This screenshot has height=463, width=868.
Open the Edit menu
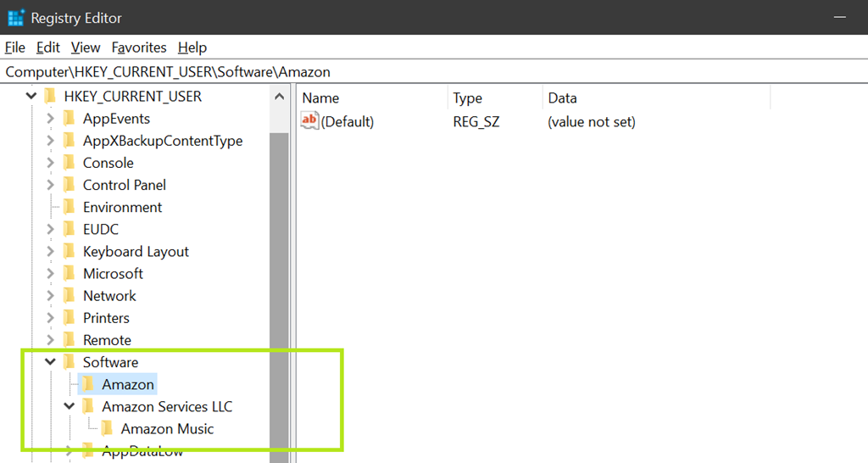pyautogui.click(x=48, y=47)
